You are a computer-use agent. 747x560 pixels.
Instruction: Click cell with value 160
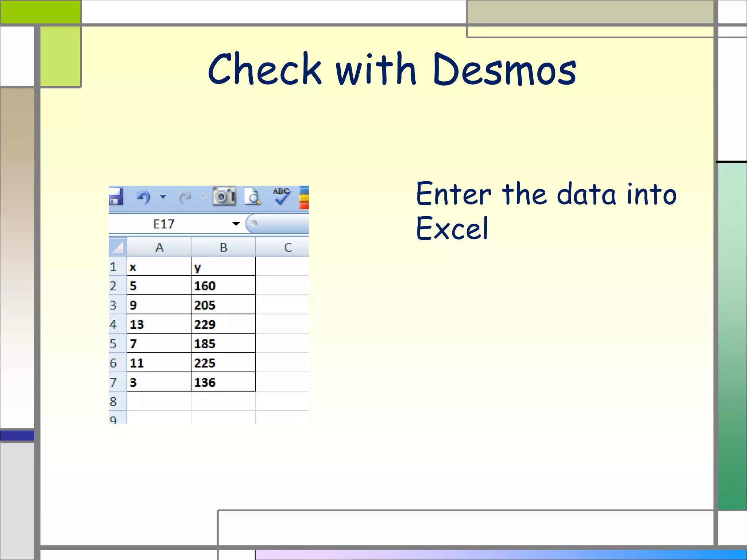223,285
